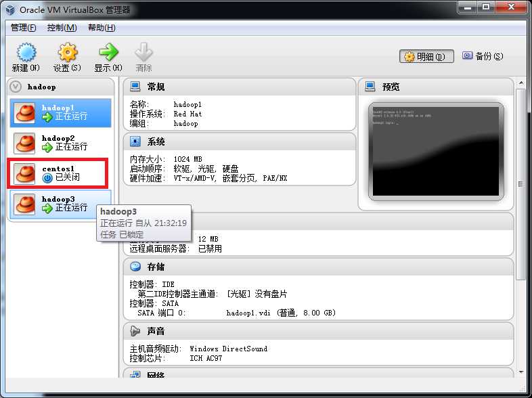Click the 'ICH AC97' controller value
Viewport: 532px width, 398px height.
click(x=206, y=358)
